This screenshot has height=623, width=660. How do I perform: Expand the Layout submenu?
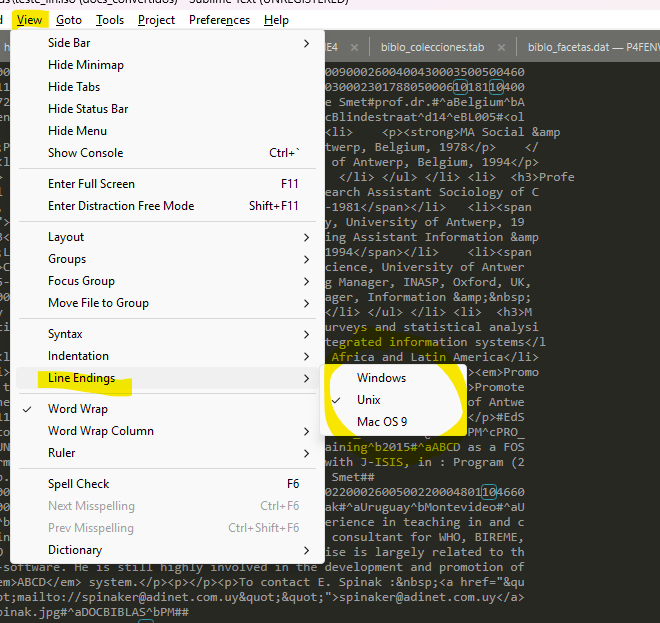coord(66,237)
